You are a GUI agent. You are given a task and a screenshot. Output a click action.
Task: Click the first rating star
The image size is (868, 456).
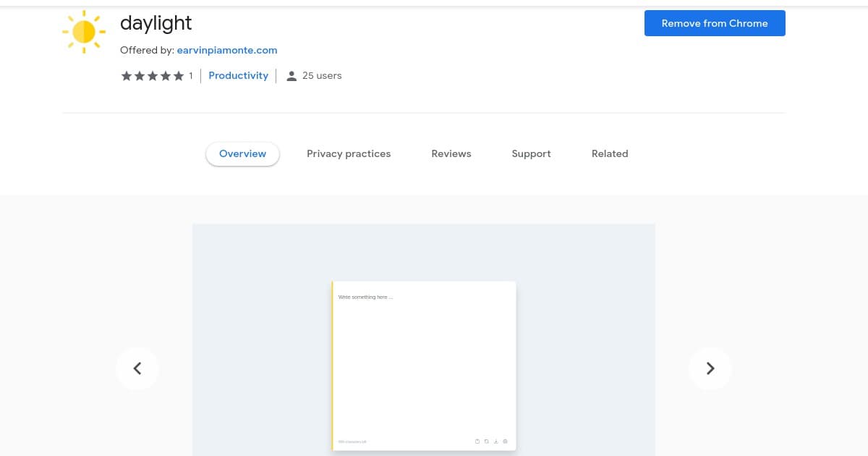pos(127,75)
